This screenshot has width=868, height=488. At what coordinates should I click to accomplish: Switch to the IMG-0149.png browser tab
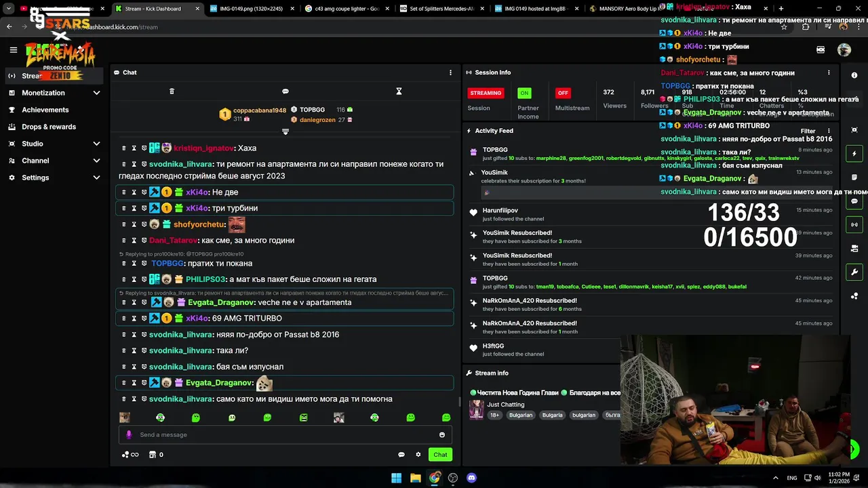tap(251, 9)
